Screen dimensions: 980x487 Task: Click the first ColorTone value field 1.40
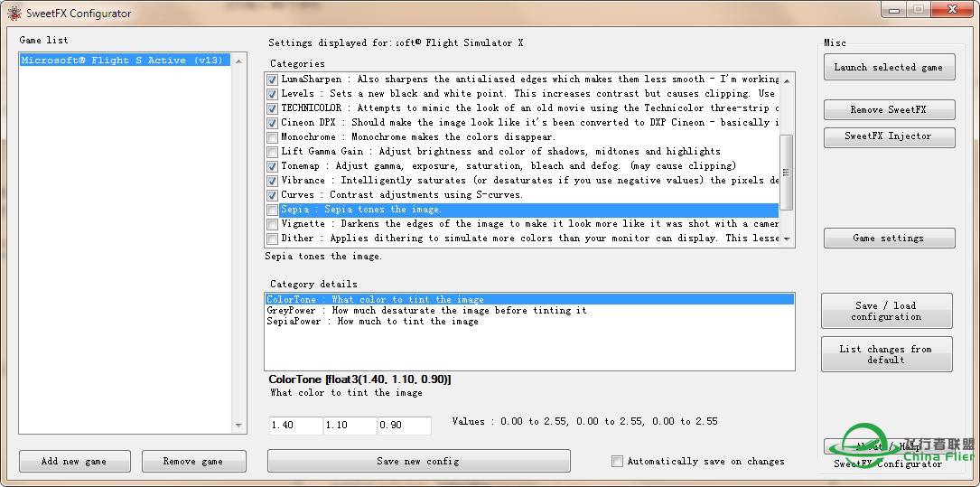(x=294, y=426)
